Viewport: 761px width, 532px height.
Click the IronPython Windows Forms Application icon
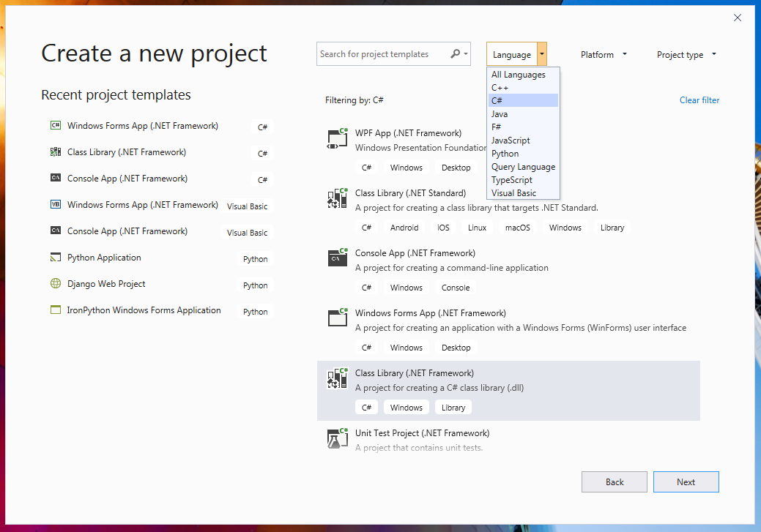click(56, 310)
